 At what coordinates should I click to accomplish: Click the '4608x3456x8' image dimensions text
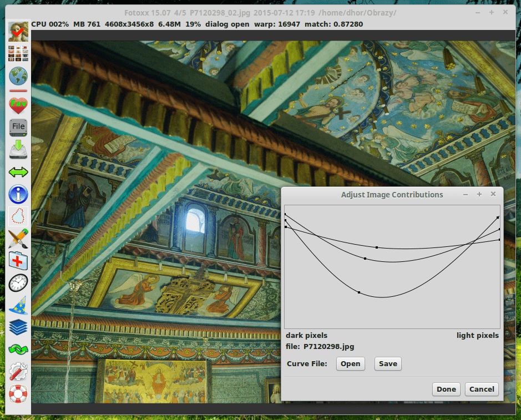[129, 24]
